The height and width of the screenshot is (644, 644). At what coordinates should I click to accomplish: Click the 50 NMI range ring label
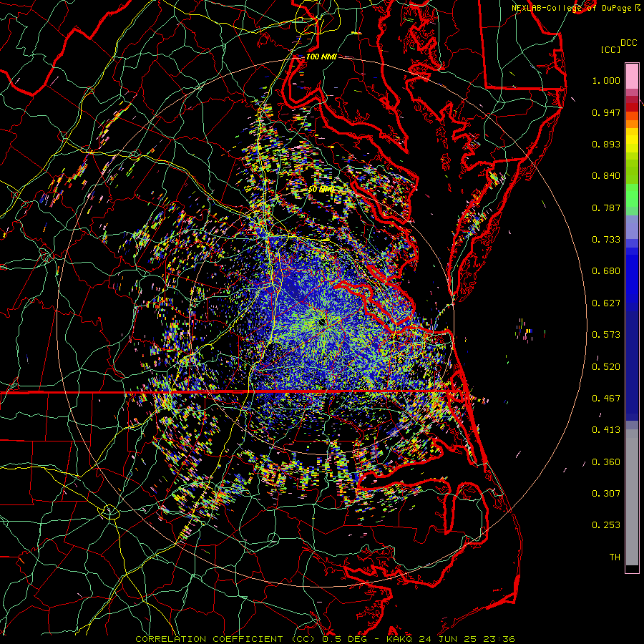coord(321,190)
